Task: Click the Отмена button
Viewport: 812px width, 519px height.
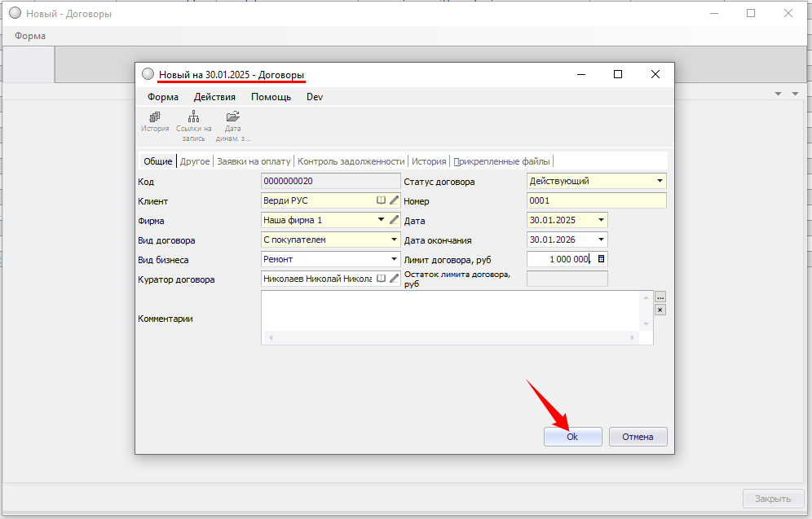Action: (x=638, y=437)
